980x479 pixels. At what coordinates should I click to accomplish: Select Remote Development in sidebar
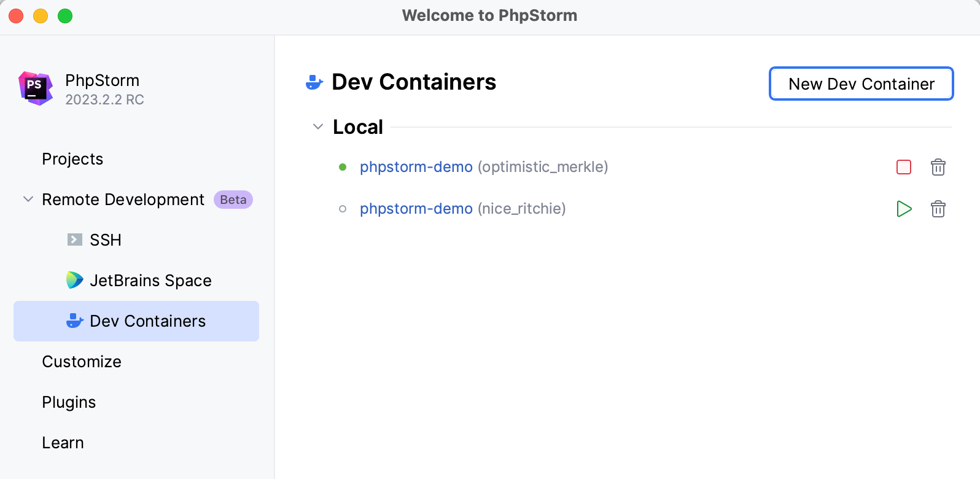tap(123, 200)
